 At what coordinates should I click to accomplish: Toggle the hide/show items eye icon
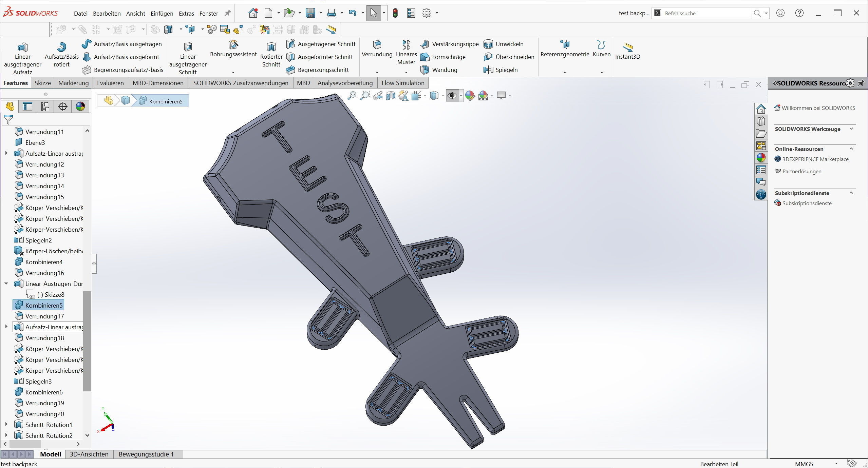[452, 96]
